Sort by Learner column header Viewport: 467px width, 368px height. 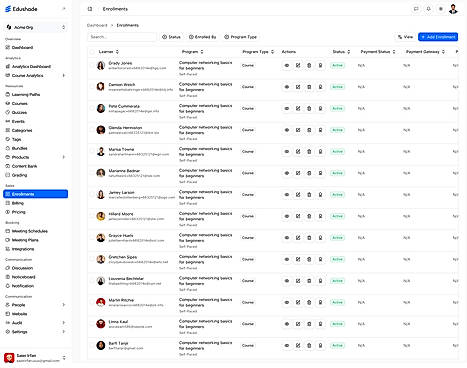click(109, 52)
